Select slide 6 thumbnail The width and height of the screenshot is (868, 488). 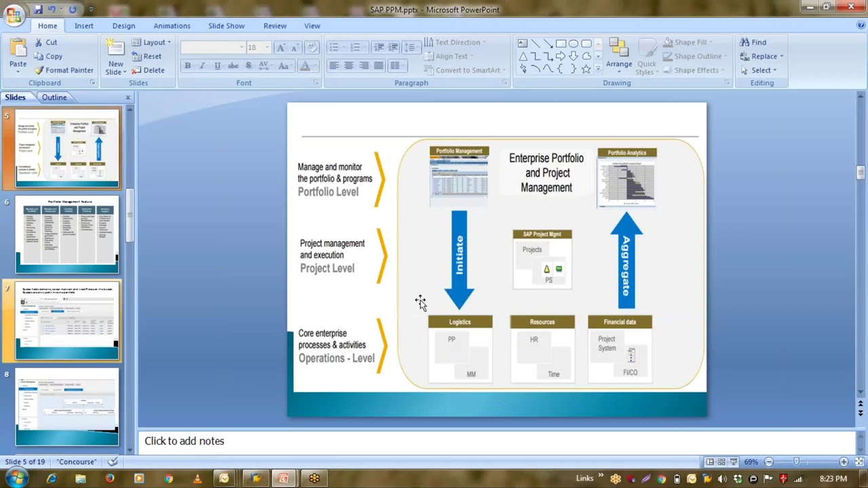pos(67,235)
